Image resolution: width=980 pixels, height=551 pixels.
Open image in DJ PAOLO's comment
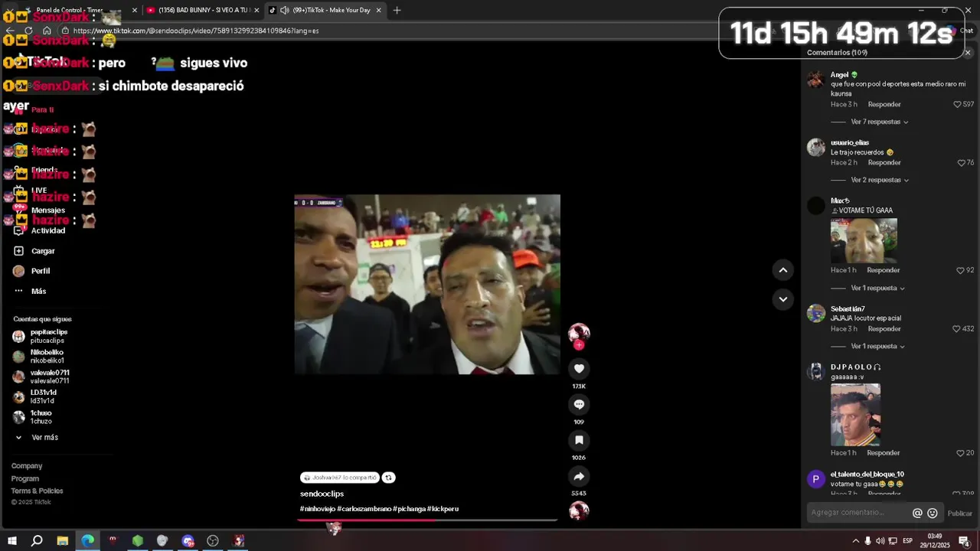click(x=855, y=415)
